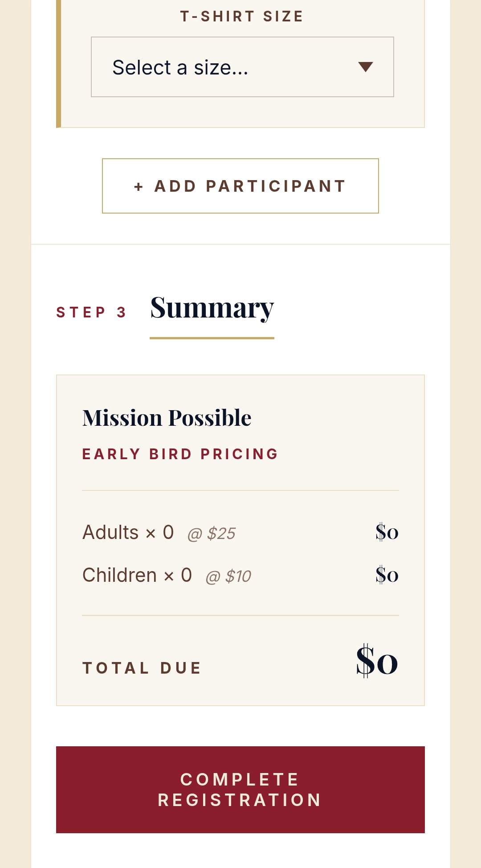
Task: Click the Summary section heading
Action: [212, 308]
